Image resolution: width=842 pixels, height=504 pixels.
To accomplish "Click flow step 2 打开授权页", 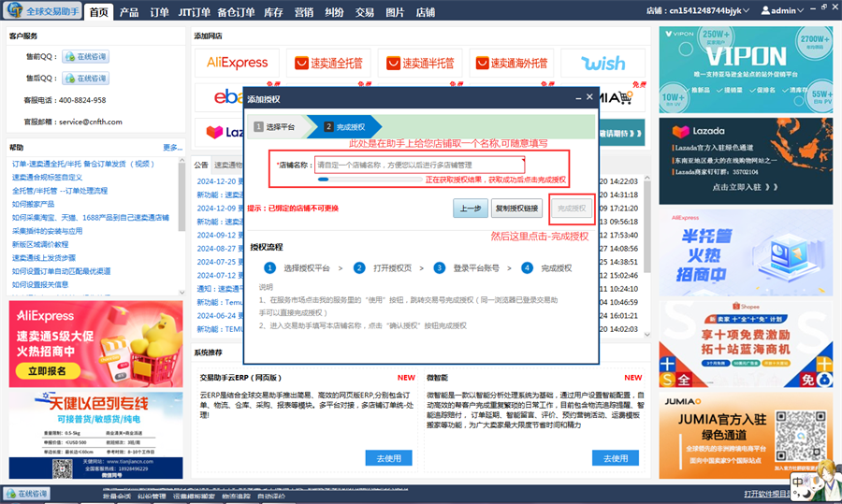I will coord(383,267).
